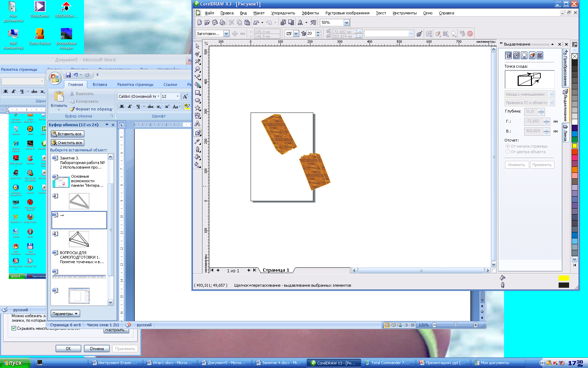Open the Растровые изображения menu
The image size is (588, 368).
coord(347,13)
